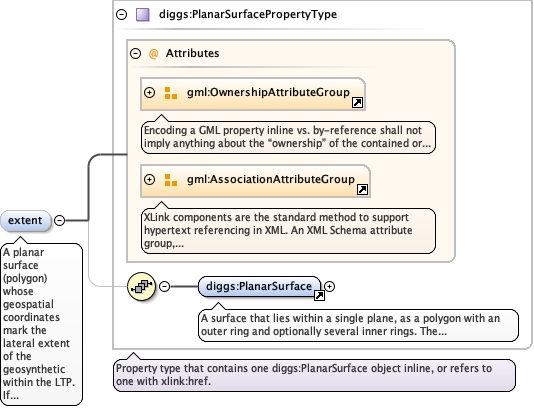Collapse the Attributes section

click(136, 53)
